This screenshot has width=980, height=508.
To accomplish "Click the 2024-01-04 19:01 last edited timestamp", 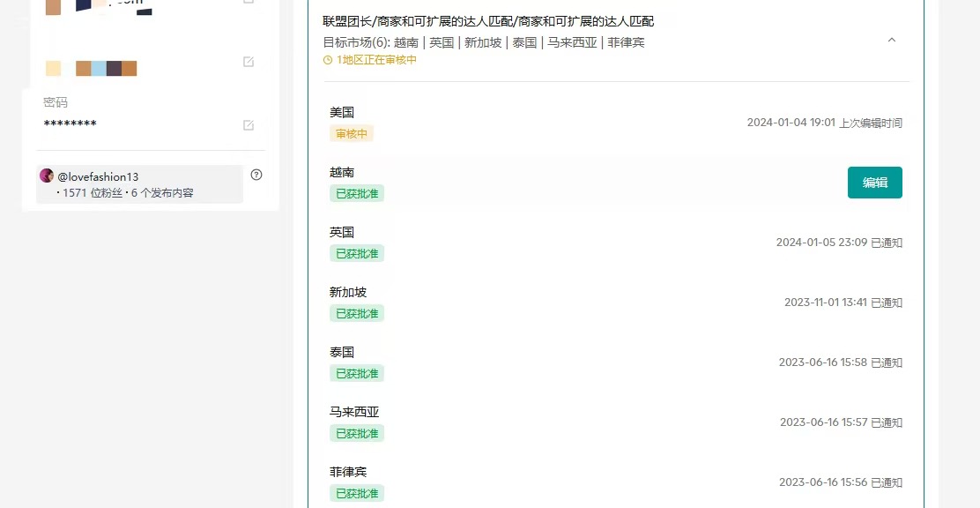I will (791, 123).
